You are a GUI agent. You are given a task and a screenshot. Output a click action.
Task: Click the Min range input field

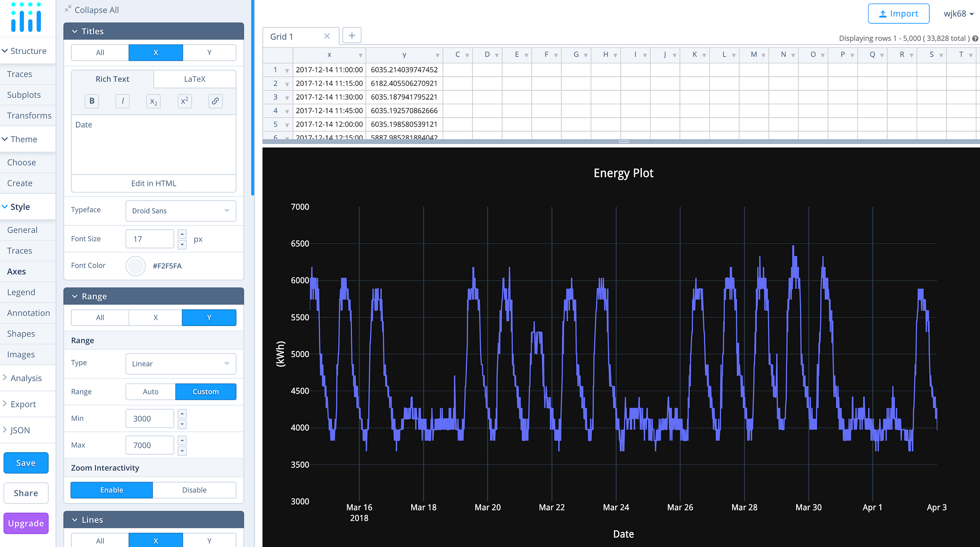151,418
